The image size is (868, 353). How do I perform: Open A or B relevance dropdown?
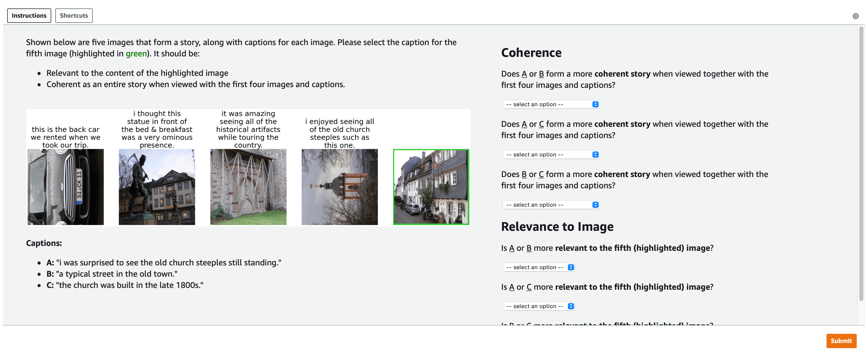click(x=538, y=267)
